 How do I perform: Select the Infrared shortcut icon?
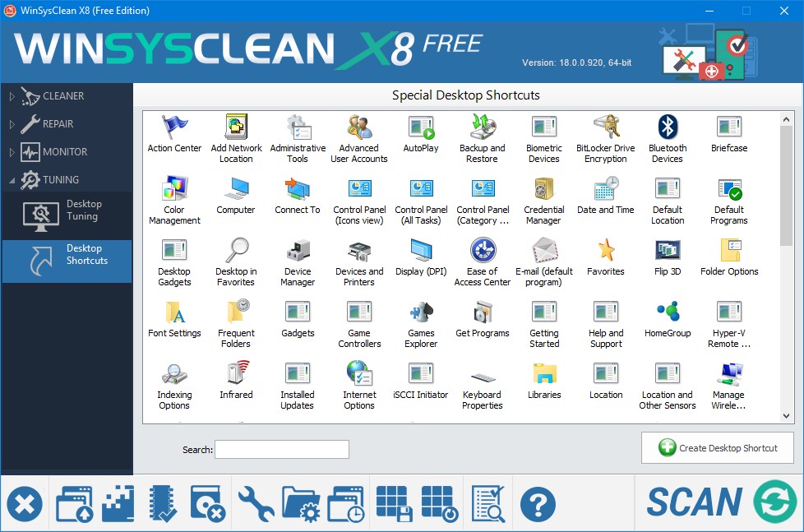(236, 373)
